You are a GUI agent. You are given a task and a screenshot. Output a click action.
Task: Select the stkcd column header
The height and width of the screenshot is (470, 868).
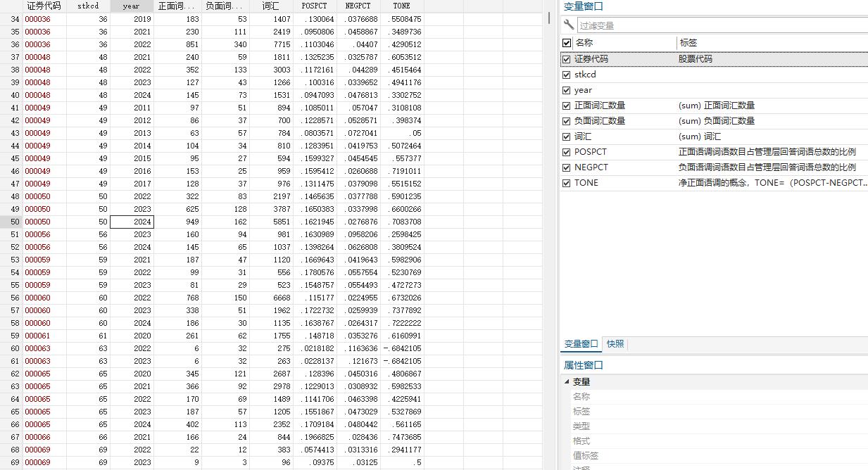(88, 6)
